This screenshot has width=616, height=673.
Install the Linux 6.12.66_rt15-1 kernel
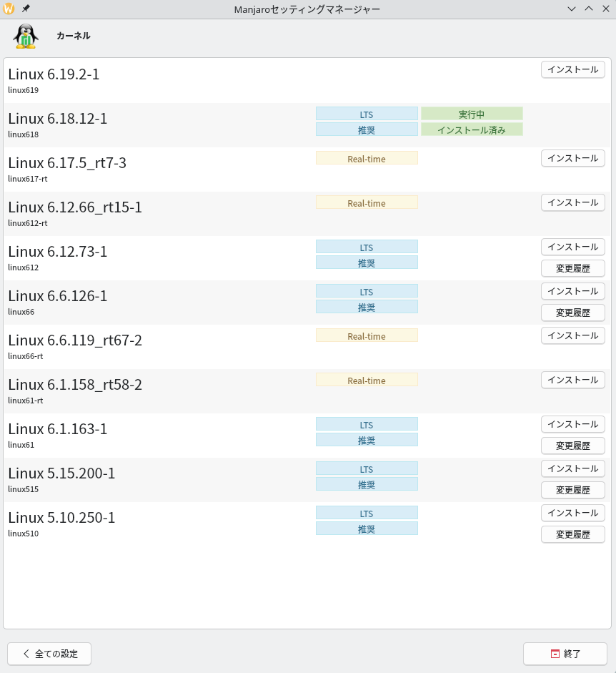click(572, 202)
